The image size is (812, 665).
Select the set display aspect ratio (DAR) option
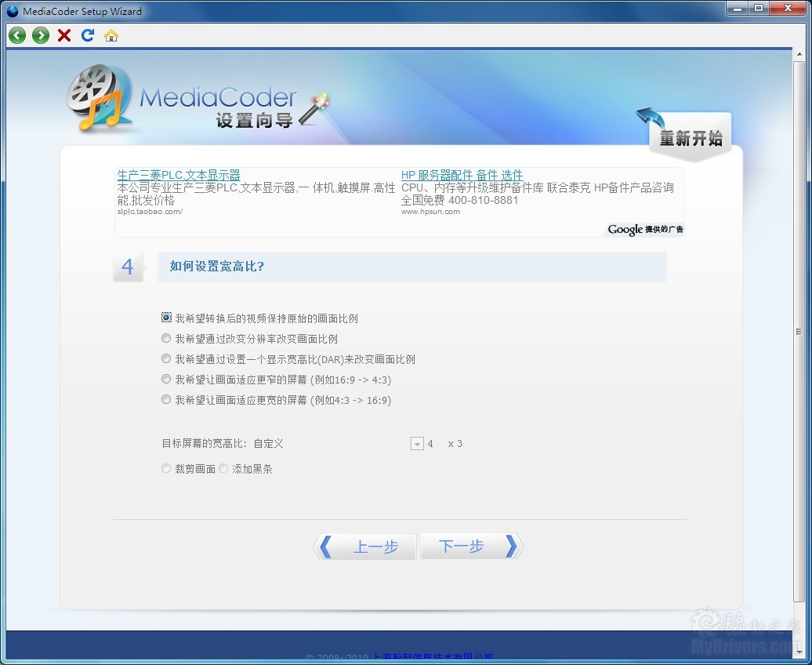(x=166, y=358)
